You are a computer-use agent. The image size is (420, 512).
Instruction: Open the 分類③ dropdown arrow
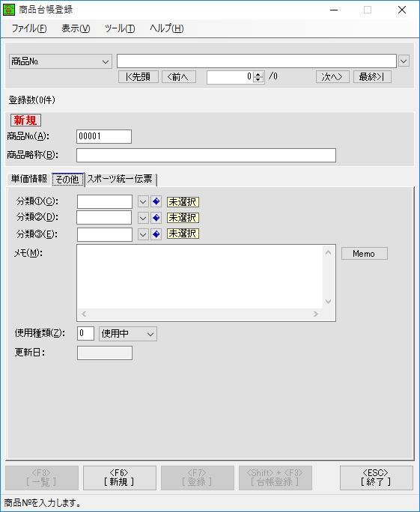click(x=143, y=234)
